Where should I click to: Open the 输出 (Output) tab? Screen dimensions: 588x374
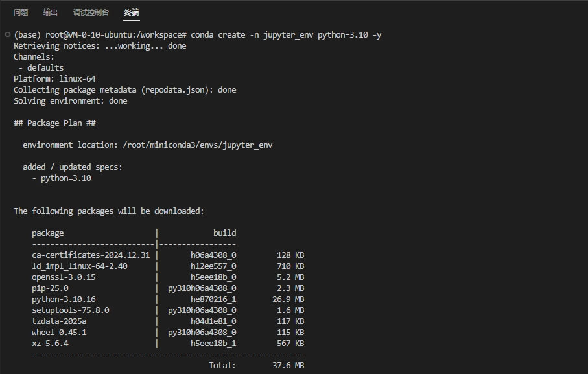[x=51, y=12]
